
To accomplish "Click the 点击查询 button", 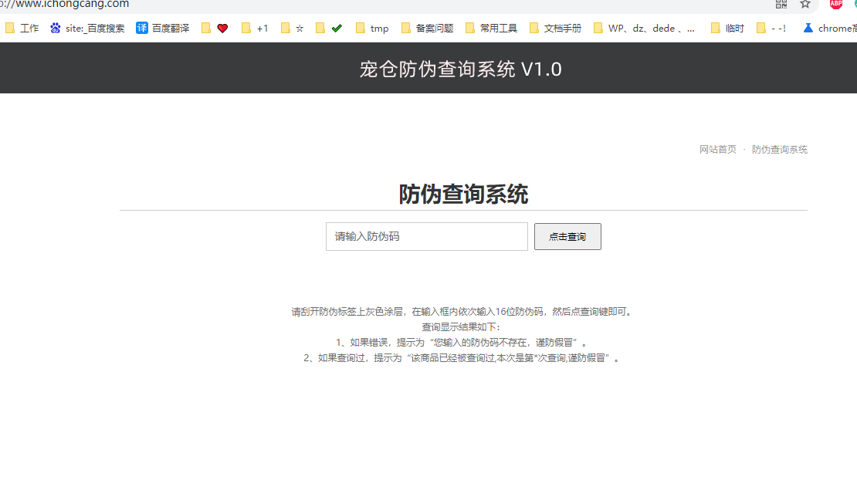I will pyautogui.click(x=567, y=237).
